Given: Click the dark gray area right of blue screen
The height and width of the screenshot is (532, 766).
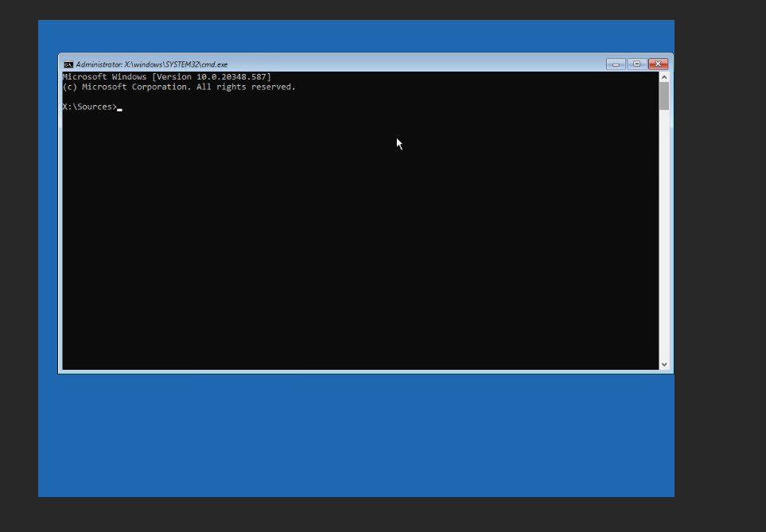Looking at the screenshot, I should tap(720, 262).
